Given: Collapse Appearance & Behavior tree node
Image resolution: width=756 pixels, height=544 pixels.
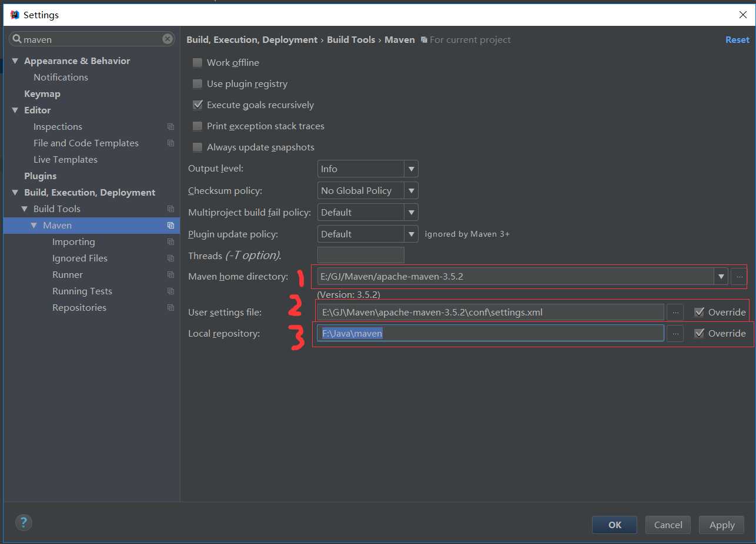Looking at the screenshot, I should (15, 61).
